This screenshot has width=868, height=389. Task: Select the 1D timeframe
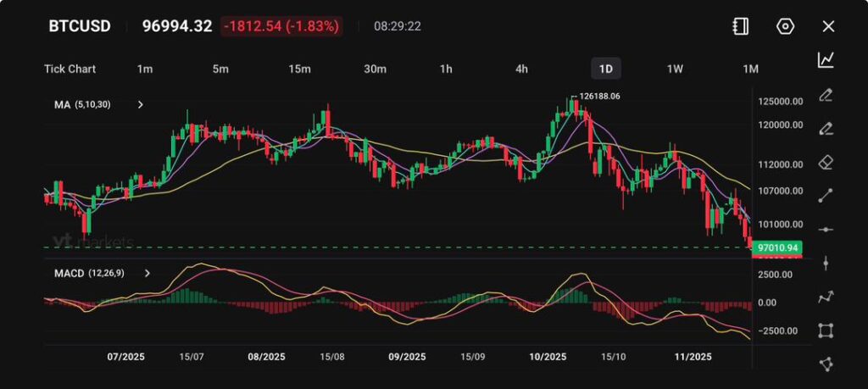click(x=605, y=69)
